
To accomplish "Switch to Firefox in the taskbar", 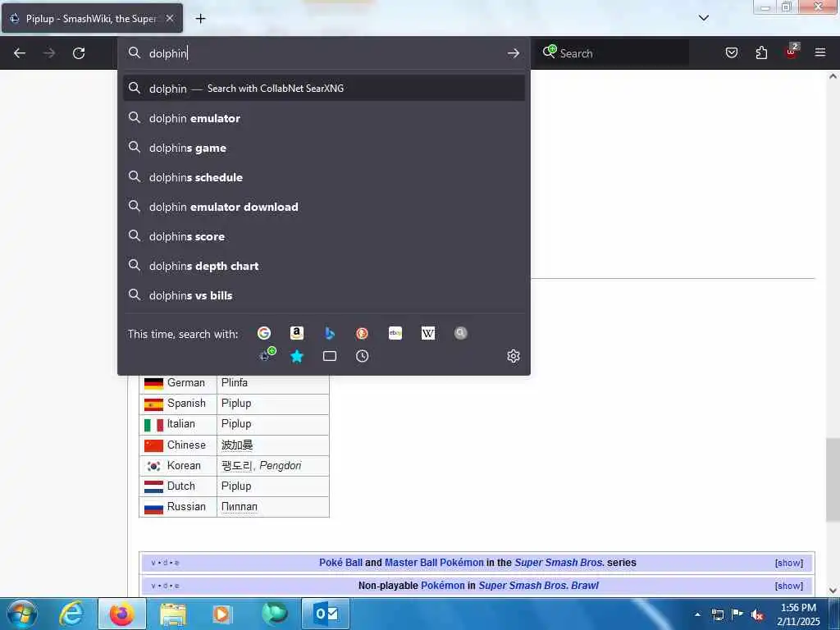I will [x=121, y=614].
